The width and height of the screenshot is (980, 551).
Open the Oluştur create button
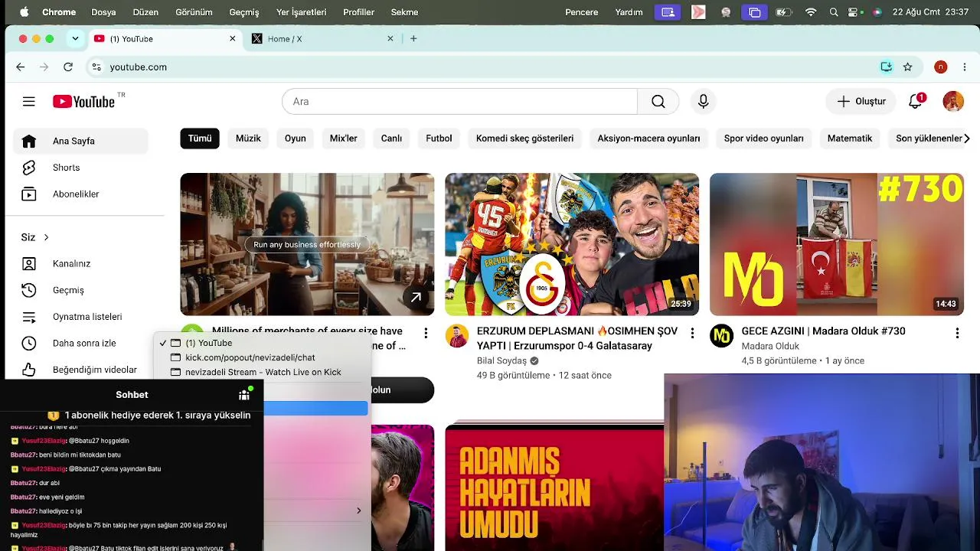pyautogui.click(x=861, y=102)
